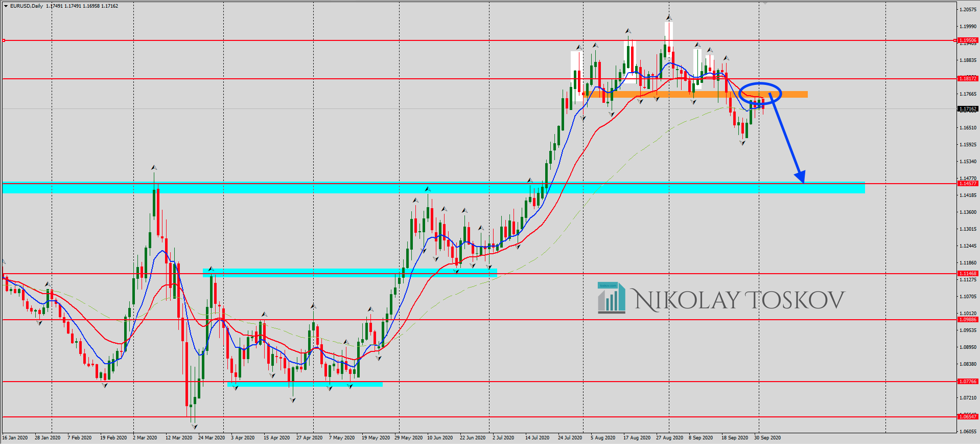This screenshot has height=444, width=980.
Task: Click the 1.11860 value on the price scale
Action: click(x=968, y=263)
